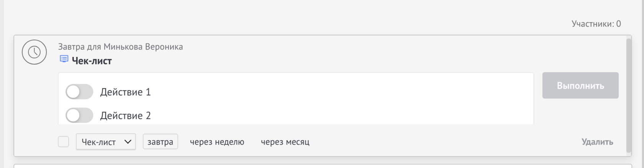Image resolution: width=644 pixels, height=168 pixels.
Task: Click the Действие 1 label text
Action: coord(125,92)
